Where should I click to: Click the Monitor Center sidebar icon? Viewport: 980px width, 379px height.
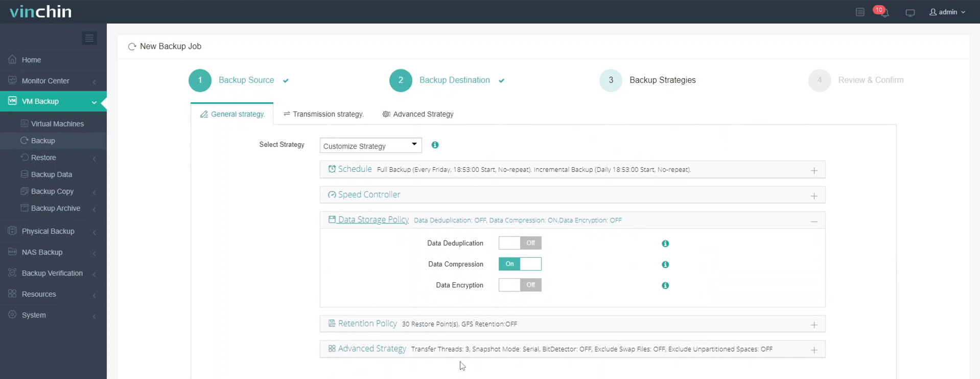click(x=12, y=80)
